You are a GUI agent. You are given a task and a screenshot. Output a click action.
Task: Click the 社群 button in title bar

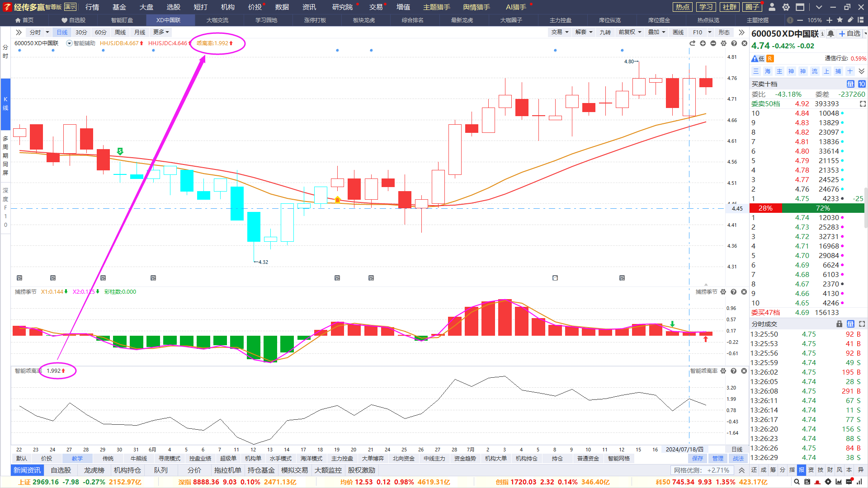pos(729,7)
